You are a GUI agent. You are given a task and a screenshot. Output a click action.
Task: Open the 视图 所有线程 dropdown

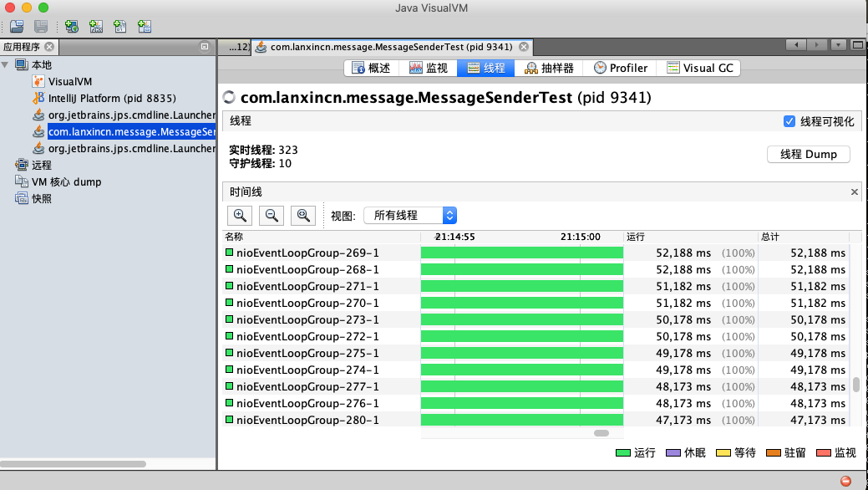[x=410, y=215]
